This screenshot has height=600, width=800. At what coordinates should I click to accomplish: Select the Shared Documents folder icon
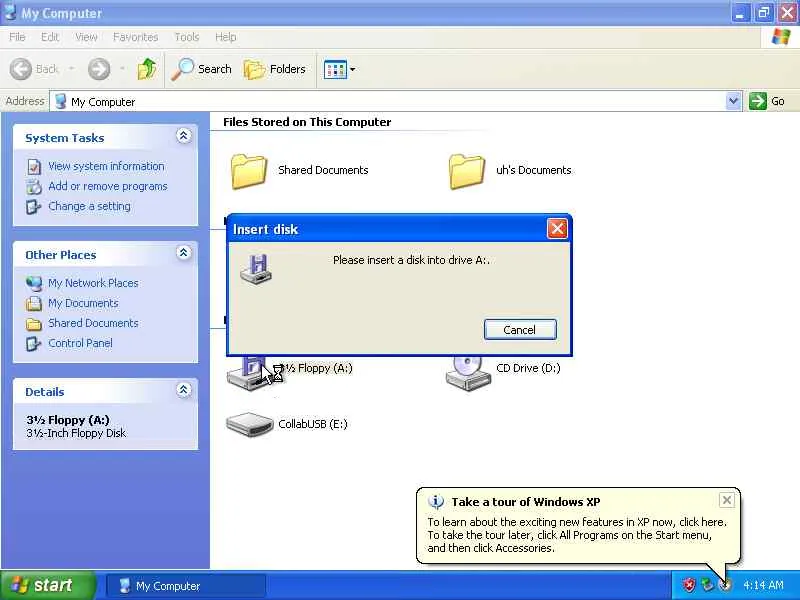[249, 171]
